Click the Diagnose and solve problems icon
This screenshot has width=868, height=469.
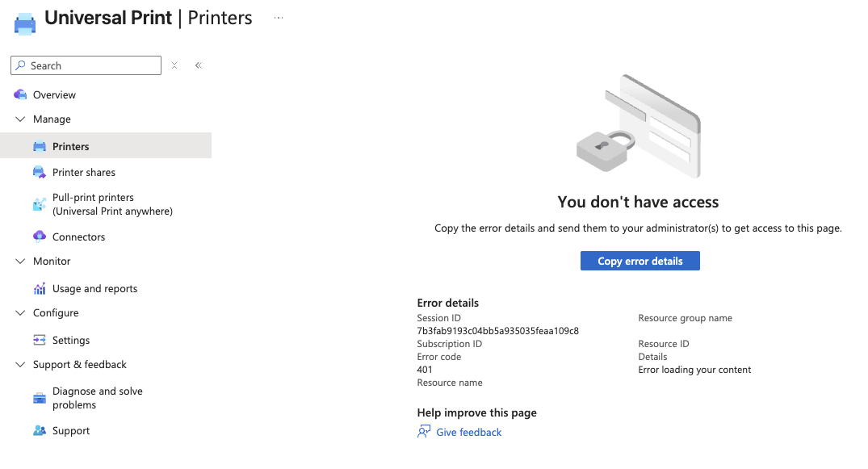click(40, 398)
